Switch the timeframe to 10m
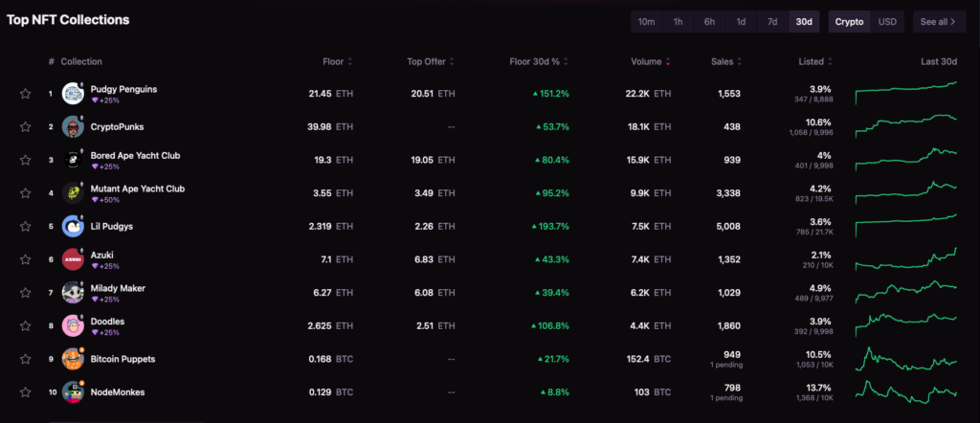The height and width of the screenshot is (423, 980). tap(646, 22)
